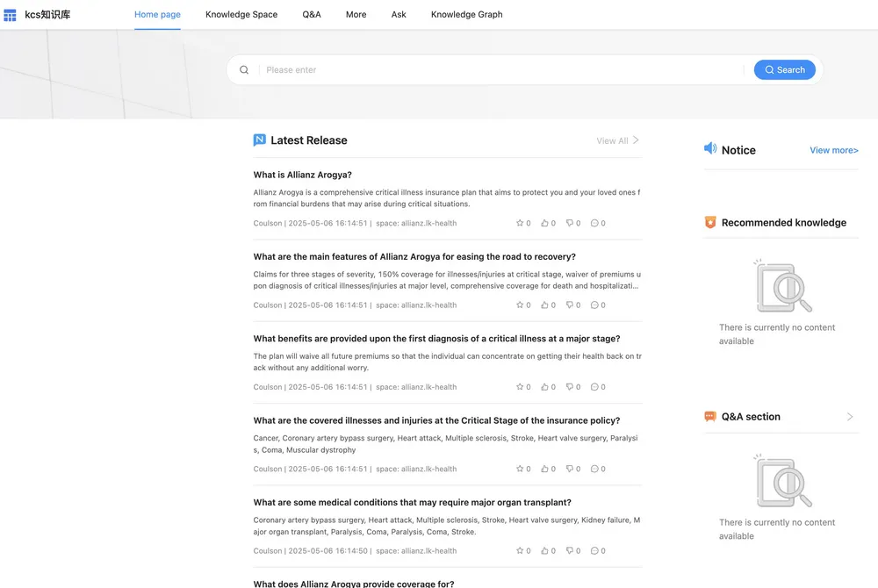
Task: Like the 'What is Allianz Arogya?' article
Action: 544,223
